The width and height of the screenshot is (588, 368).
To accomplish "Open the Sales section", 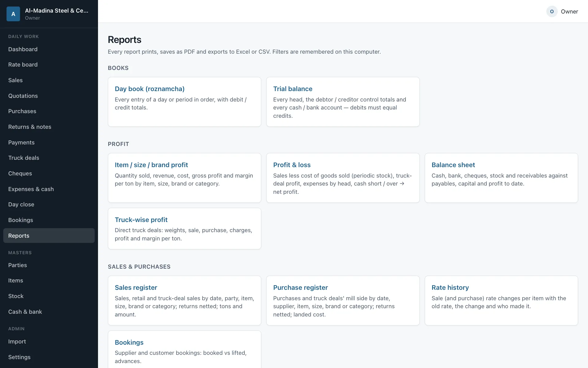I will pyautogui.click(x=49, y=80).
